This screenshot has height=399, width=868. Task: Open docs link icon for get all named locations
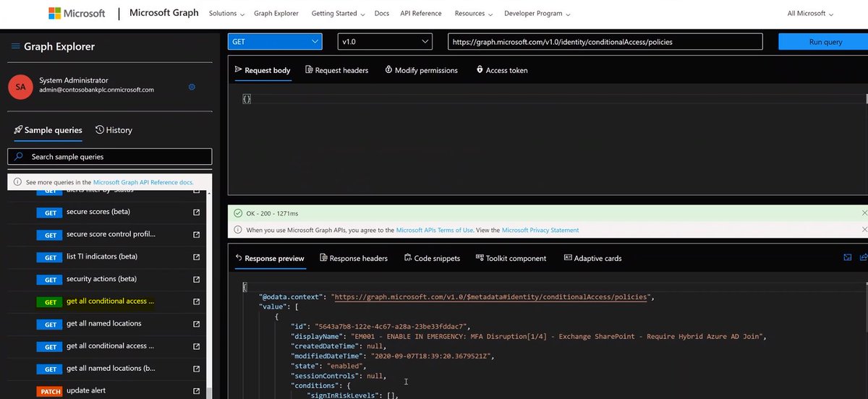196,325
